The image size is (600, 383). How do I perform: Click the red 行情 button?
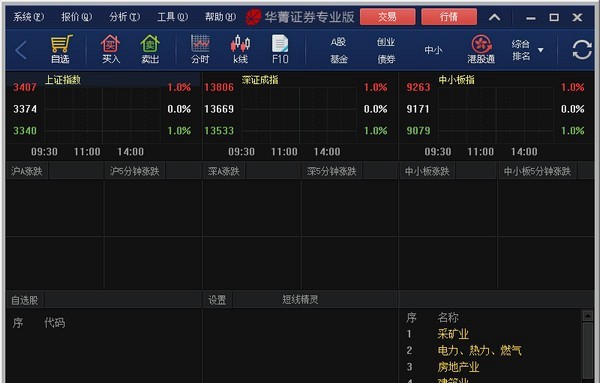449,17
